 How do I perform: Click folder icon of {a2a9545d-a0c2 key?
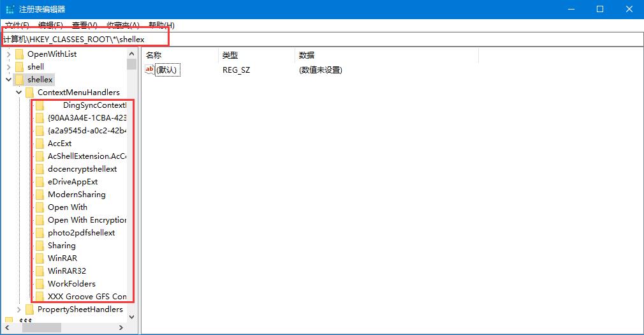(x=40, y=131)
